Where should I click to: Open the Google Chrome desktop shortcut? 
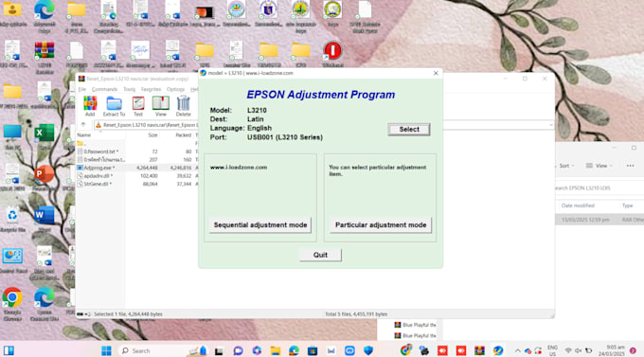[x=12, y=304]
